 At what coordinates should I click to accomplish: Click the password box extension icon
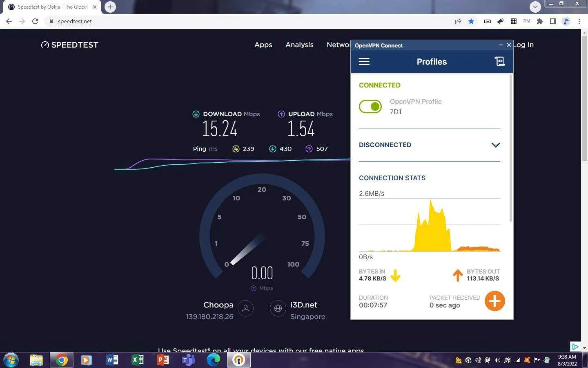(488, 21)
